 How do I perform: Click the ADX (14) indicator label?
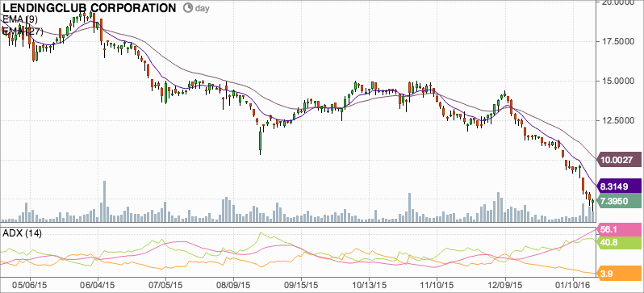(x=22, y=233)
